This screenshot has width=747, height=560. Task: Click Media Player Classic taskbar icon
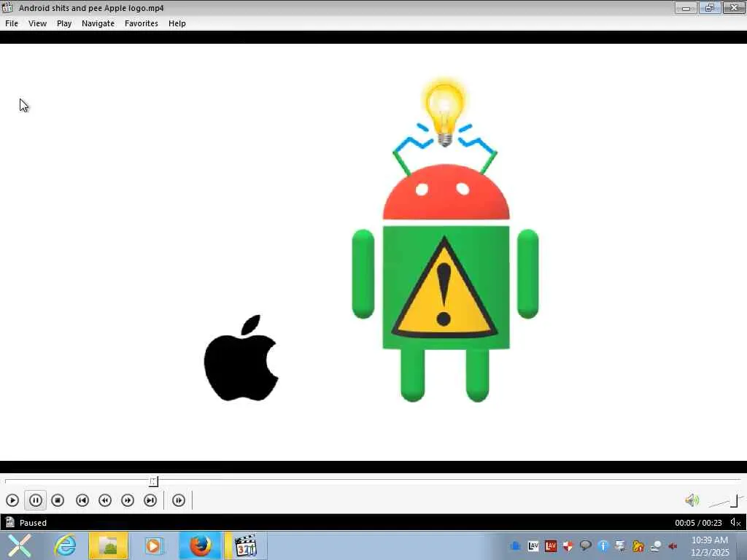[x=246, y=545]
